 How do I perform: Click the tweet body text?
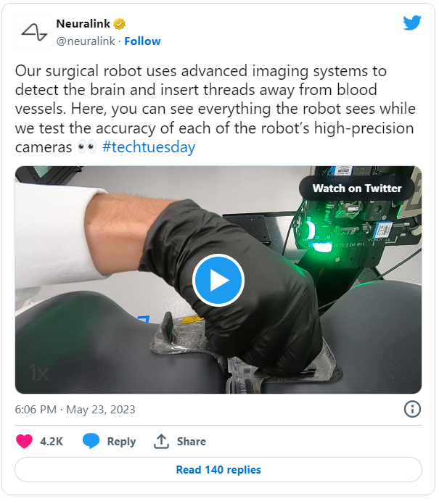[x=216, y=110]
